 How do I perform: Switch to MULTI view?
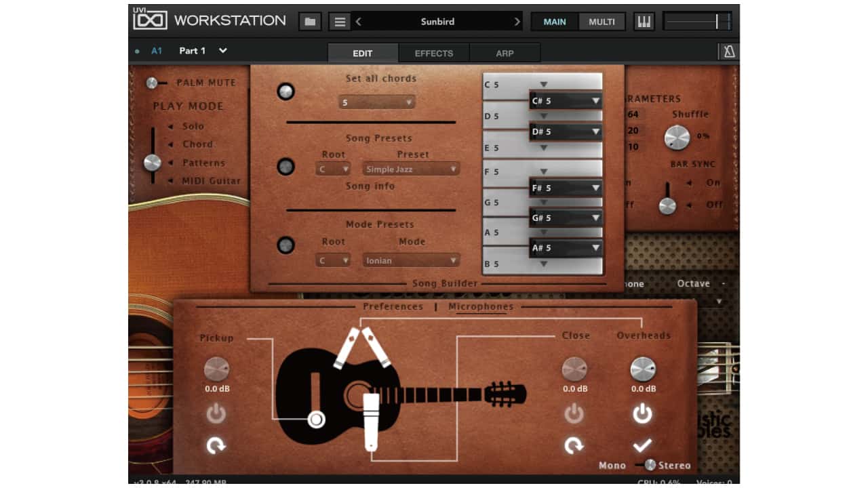click(x=602, y=21)
